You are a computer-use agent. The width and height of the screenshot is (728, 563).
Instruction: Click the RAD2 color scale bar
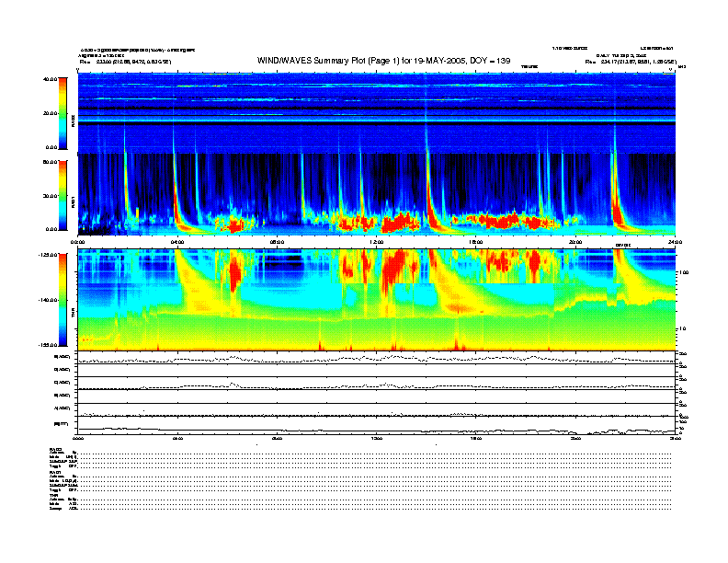63,113
